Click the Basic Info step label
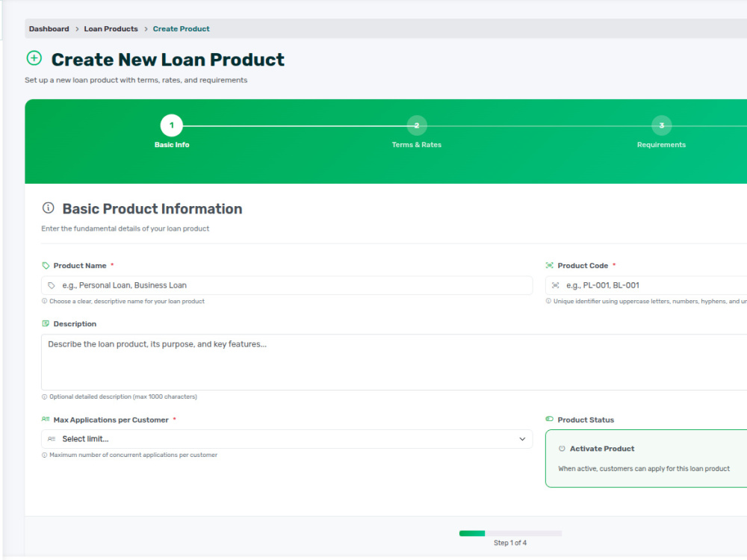 tap(172, 145)
